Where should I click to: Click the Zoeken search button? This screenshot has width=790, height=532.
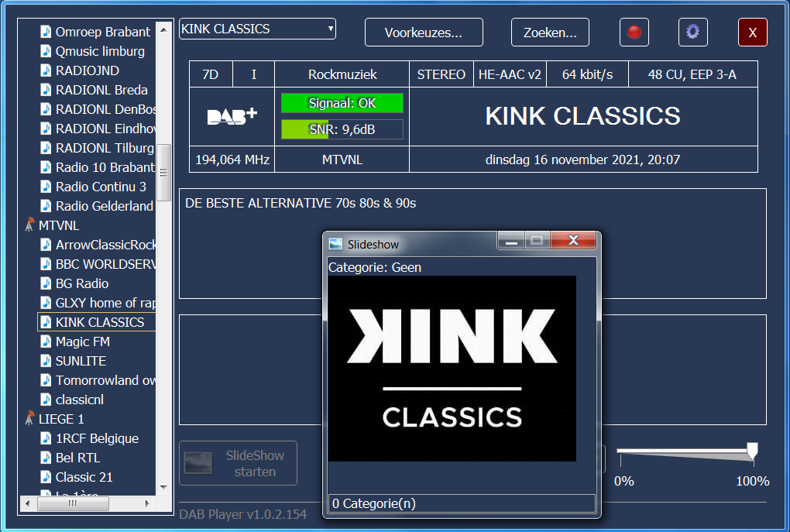550,33
